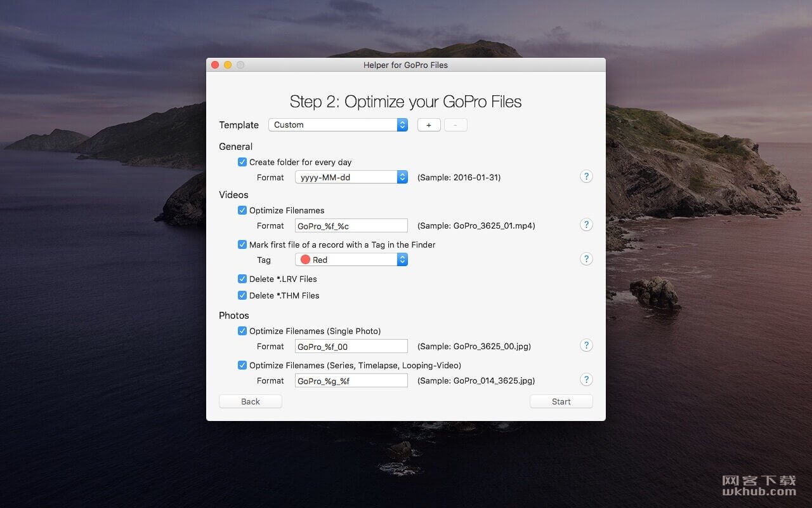Edit the video format field GoPro_%f_%c
The image size is (812, 508).
(x=351, y=225)
